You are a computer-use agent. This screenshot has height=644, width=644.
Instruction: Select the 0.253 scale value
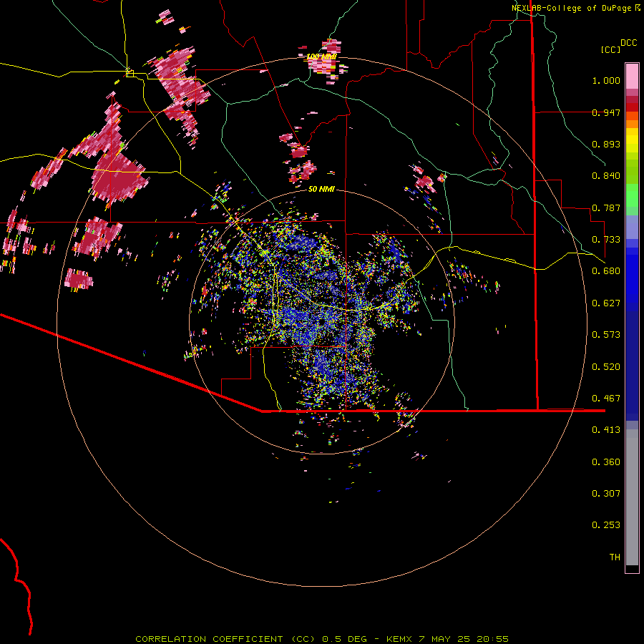click(x=606, y=525)
